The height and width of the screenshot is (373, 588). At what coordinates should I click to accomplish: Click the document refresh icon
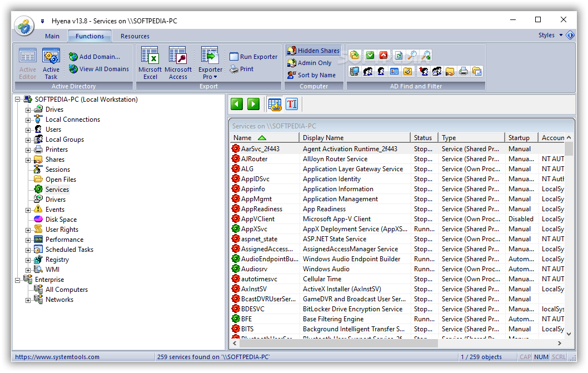point(398,56)
